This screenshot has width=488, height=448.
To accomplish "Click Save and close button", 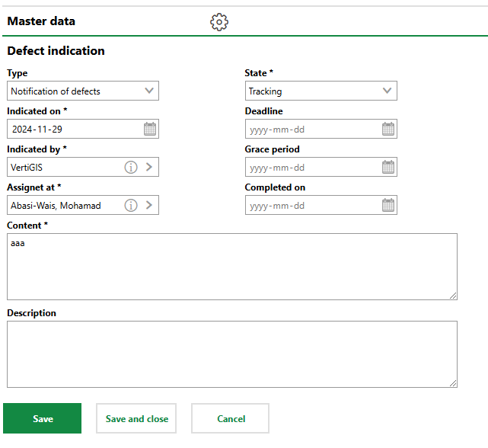I will tap(136, 418).
